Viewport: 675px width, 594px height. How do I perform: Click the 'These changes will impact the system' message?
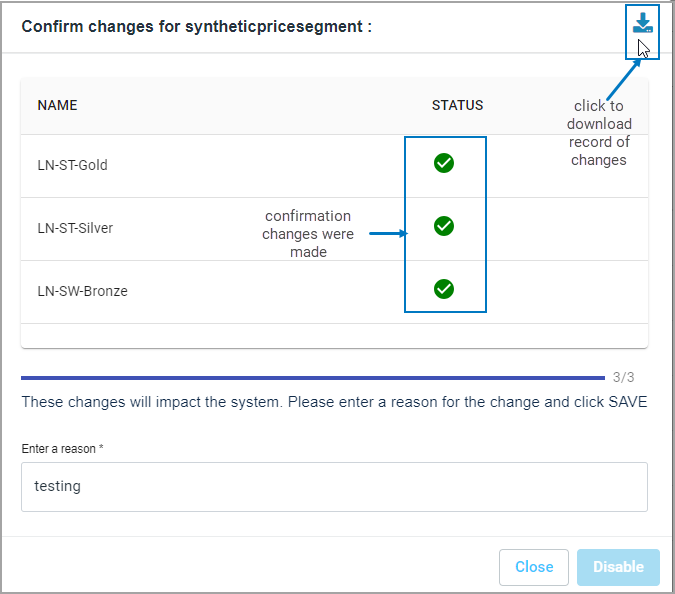coord(334,402)
